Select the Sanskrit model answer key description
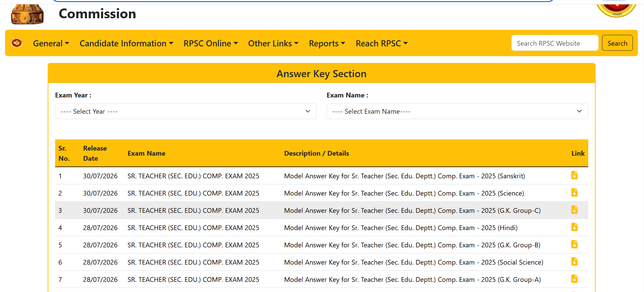The image size is (644, 292). point(405,176)
